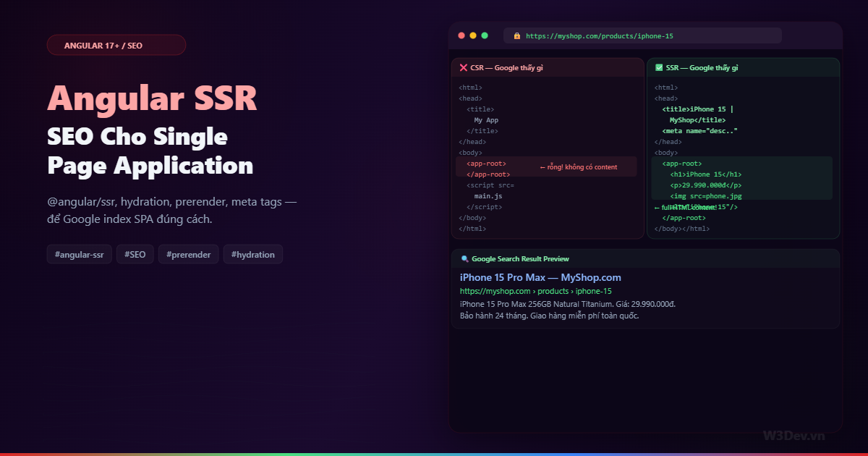The image size is (868, 456).
Task: Click the padlock icon in the address bar
Action: coord(516,35)
